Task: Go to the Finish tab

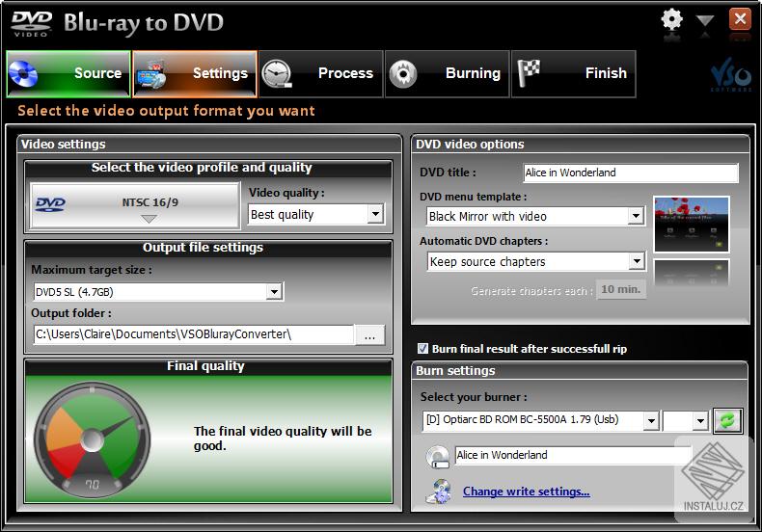Action: click(x=574, y=74)
